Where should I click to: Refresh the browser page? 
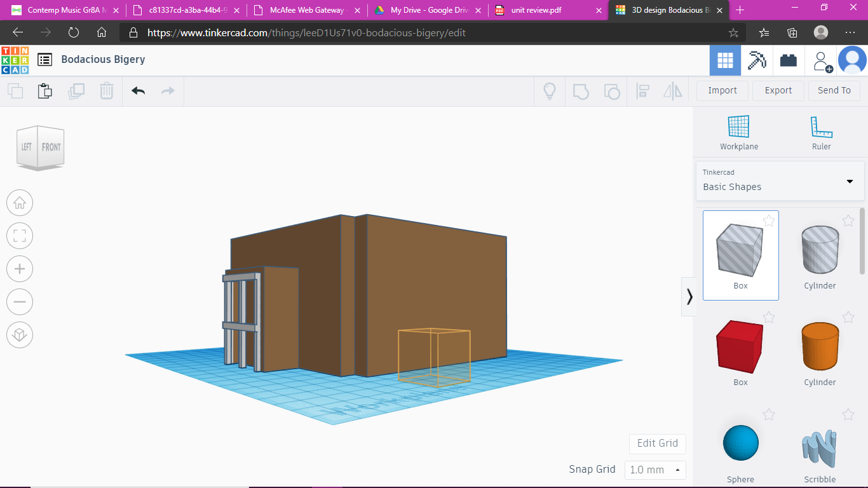(x=74, y=32)
